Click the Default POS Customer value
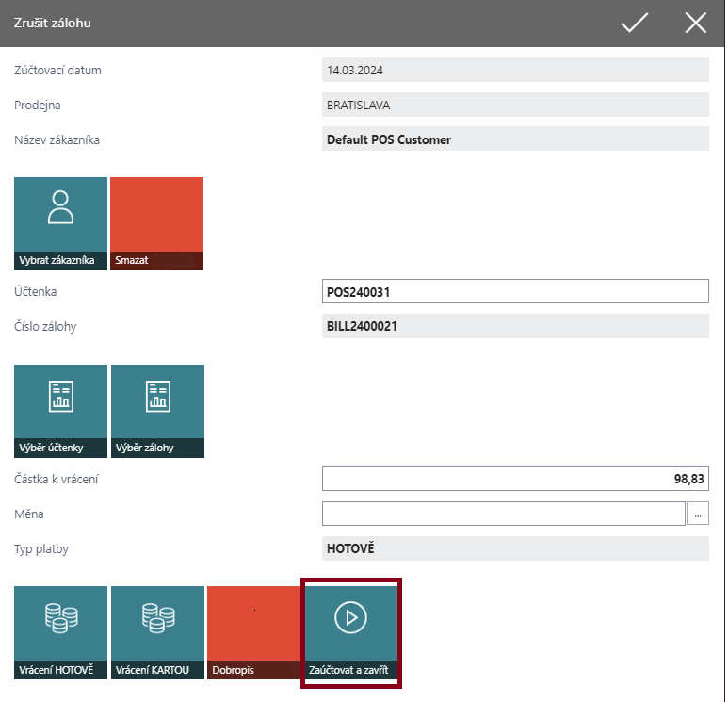 point(515,139)
